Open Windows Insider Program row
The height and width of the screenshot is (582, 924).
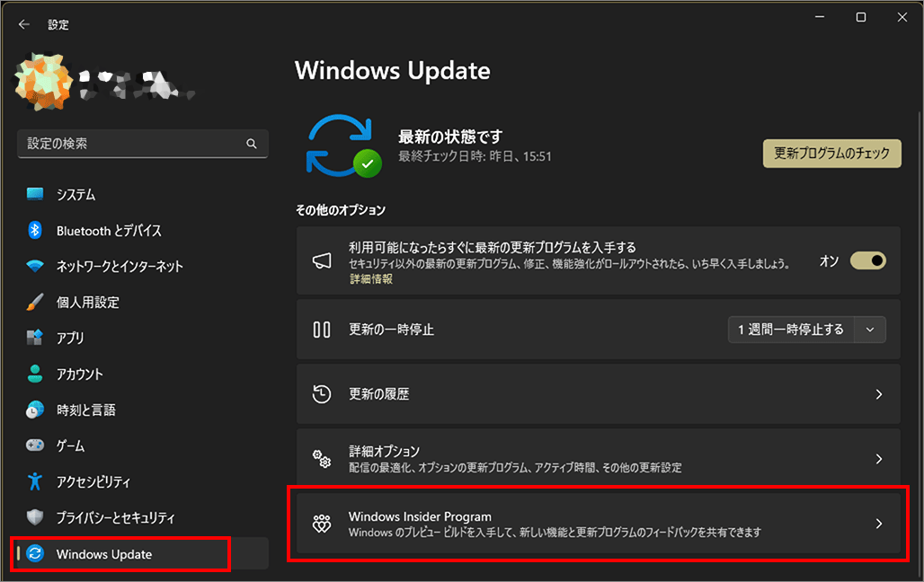coord(598,524)
